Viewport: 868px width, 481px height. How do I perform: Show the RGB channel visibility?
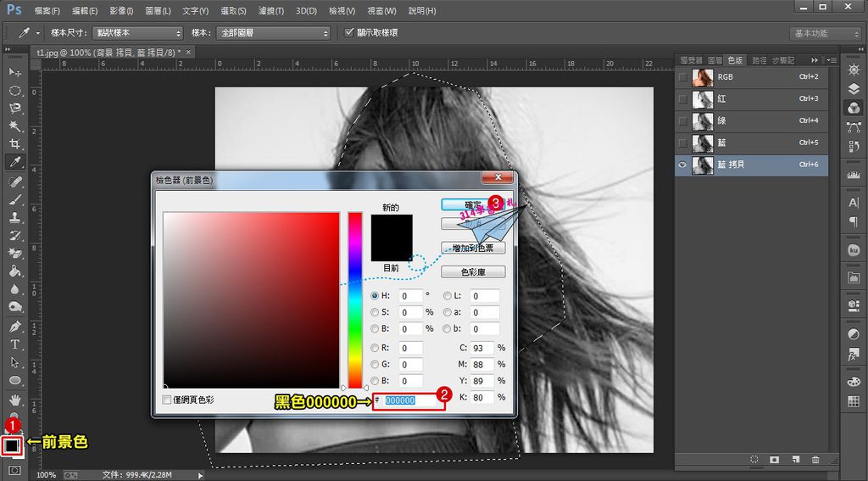682,77
